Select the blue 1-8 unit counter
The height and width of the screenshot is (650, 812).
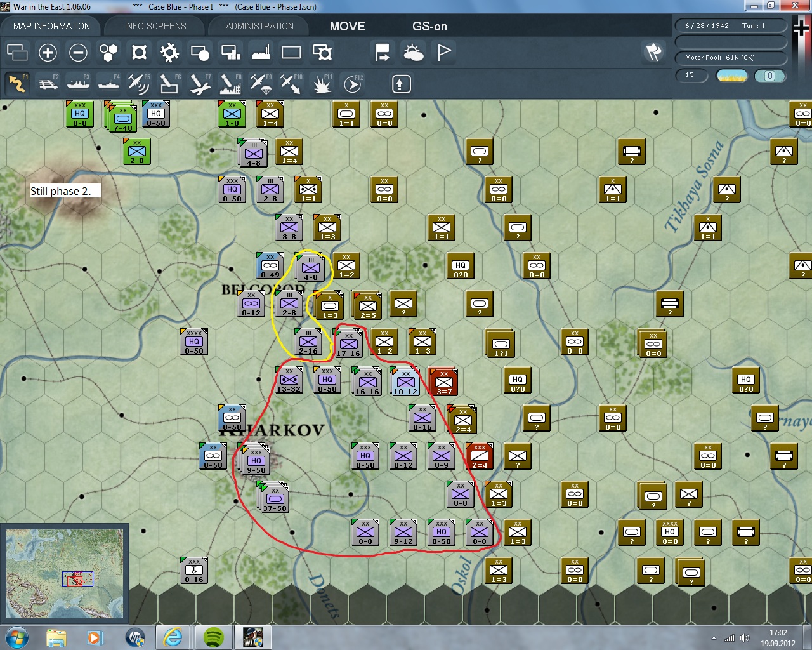(x=232, y=113)
